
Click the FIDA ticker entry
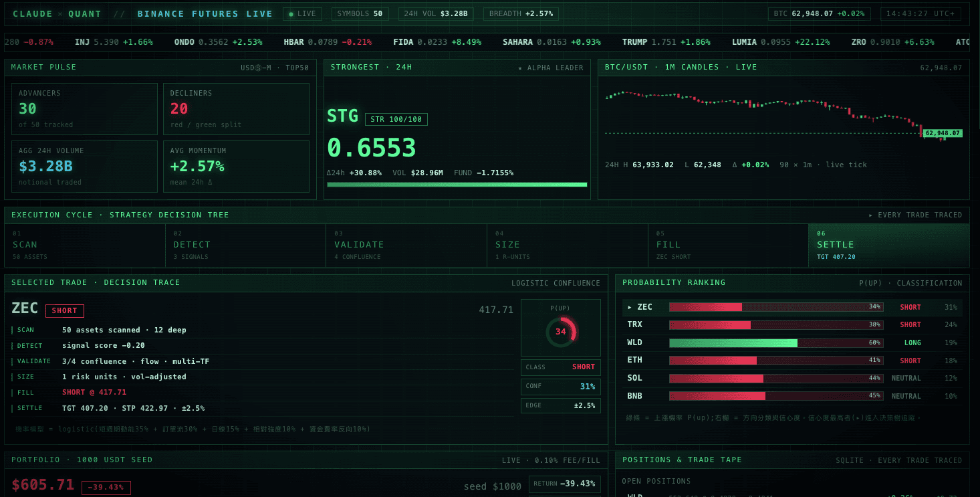[x=437, y=42]
